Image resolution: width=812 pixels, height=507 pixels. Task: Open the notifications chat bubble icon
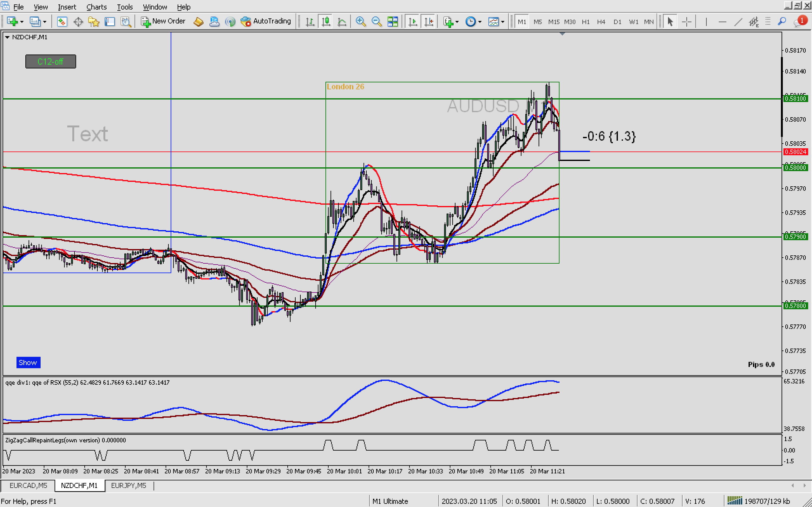[x=799, y=22]
